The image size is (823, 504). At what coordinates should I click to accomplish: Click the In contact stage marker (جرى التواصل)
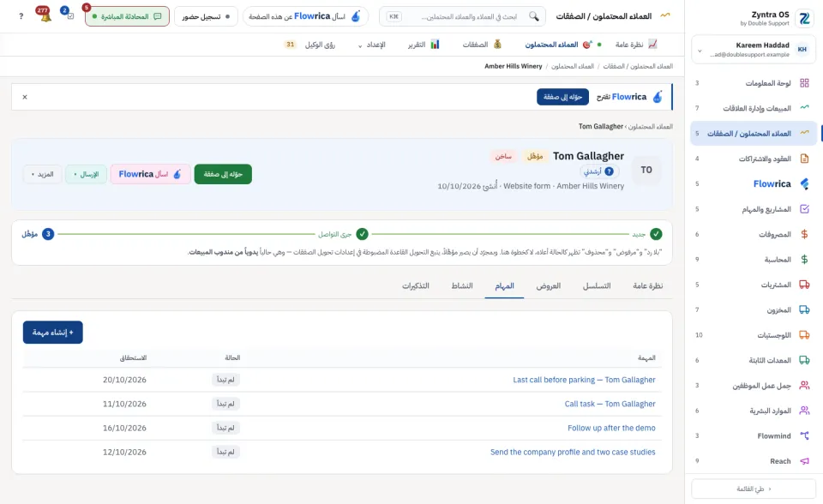coord(362,234)
